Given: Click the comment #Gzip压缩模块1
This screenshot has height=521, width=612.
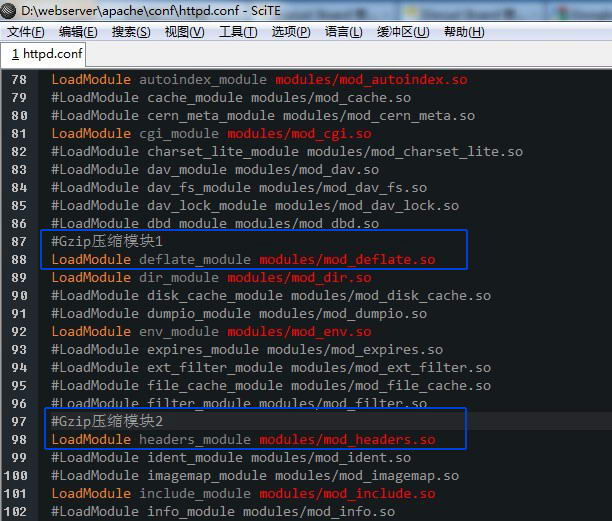Looking at the screenshot, I should (107, 242).
